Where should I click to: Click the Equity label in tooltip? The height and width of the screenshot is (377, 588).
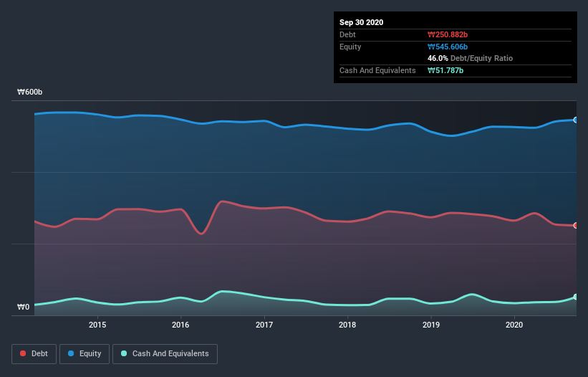click(350, 47)
